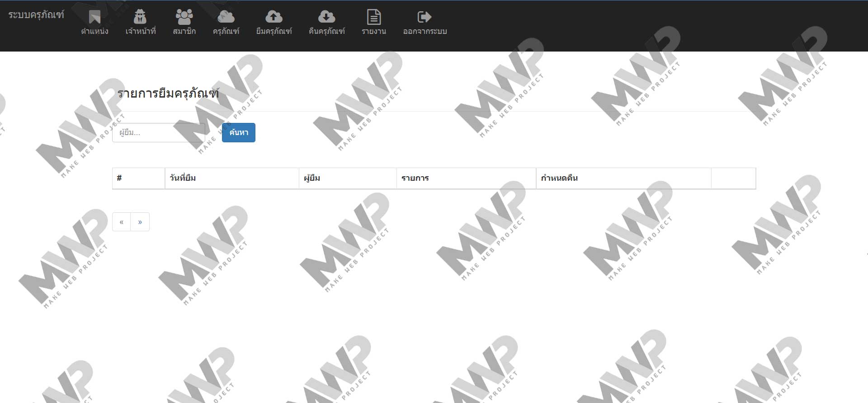Click the blue ค้นหา search button
868x403 pixels.
(x=239, y=132)
